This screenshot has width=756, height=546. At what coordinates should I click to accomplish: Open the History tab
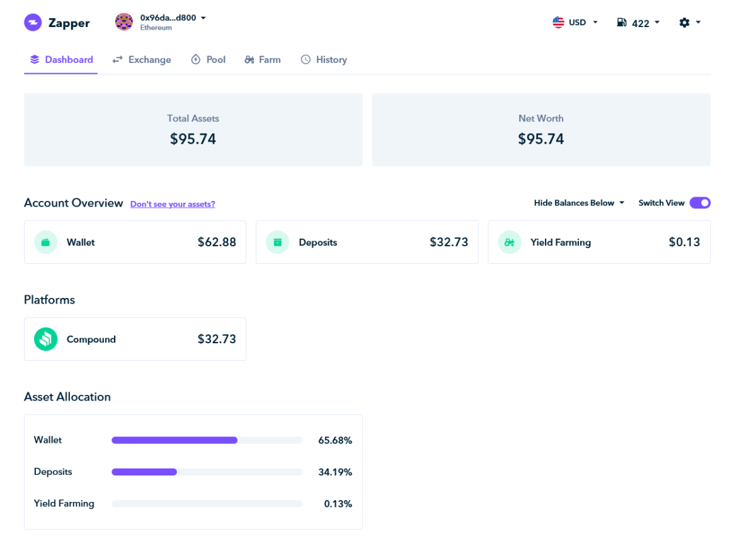tap(324, 60)
